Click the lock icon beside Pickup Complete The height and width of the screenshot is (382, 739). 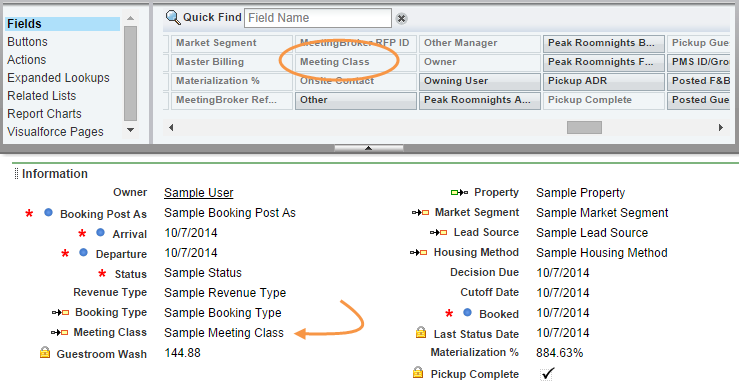coord(418,373)
